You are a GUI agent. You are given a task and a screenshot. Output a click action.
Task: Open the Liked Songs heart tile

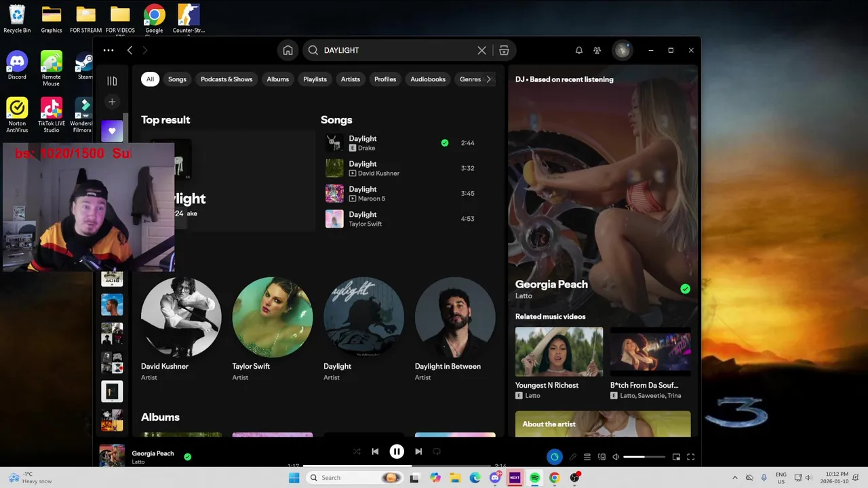(x=112, y=131)
